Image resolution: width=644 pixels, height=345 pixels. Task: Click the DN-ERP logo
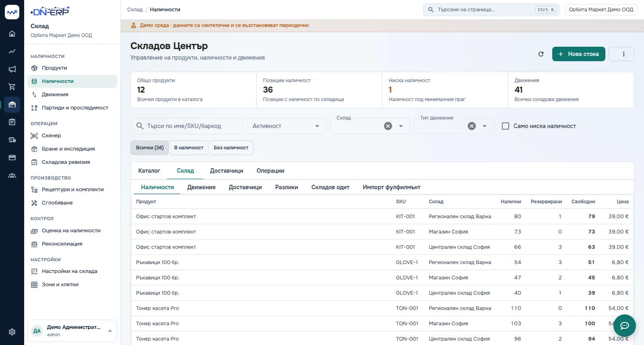coord(50,11)
